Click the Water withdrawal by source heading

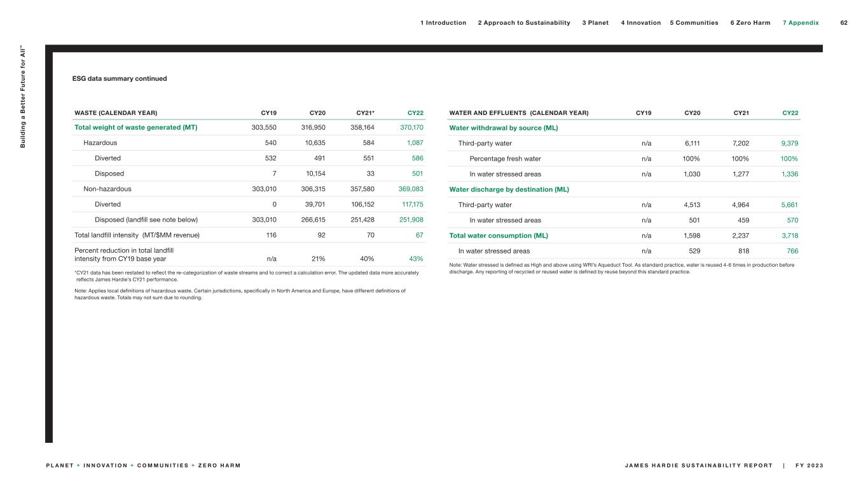click(x=503, y=128)
